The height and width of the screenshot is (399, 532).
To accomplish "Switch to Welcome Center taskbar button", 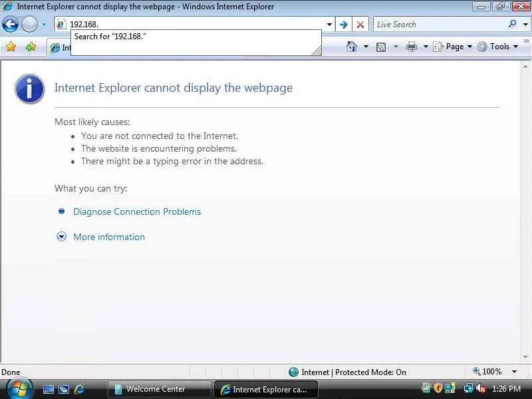I will pyautogui.click(x=159, y=389).
